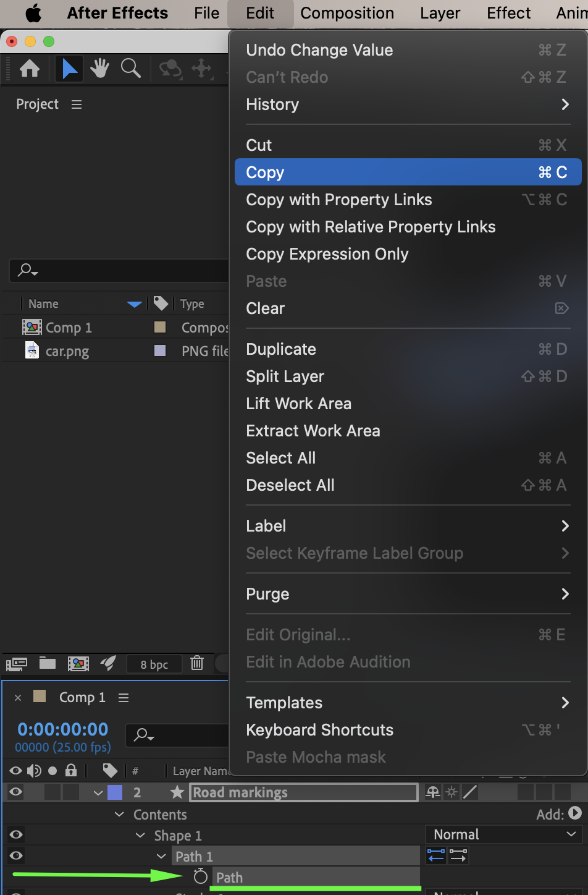Click the audio speaker column header
The width and height of the screenshot is (588, 895).
(34, 770)
